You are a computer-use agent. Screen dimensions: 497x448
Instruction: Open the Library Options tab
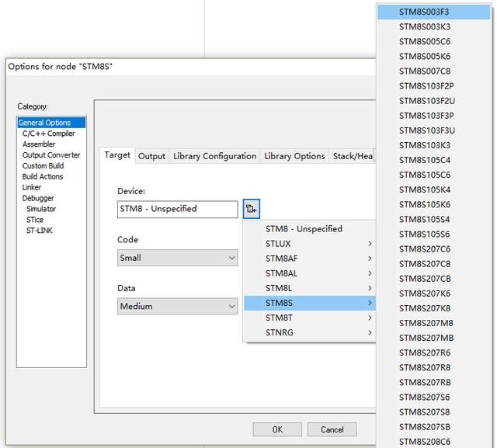[x=294, y=156]
